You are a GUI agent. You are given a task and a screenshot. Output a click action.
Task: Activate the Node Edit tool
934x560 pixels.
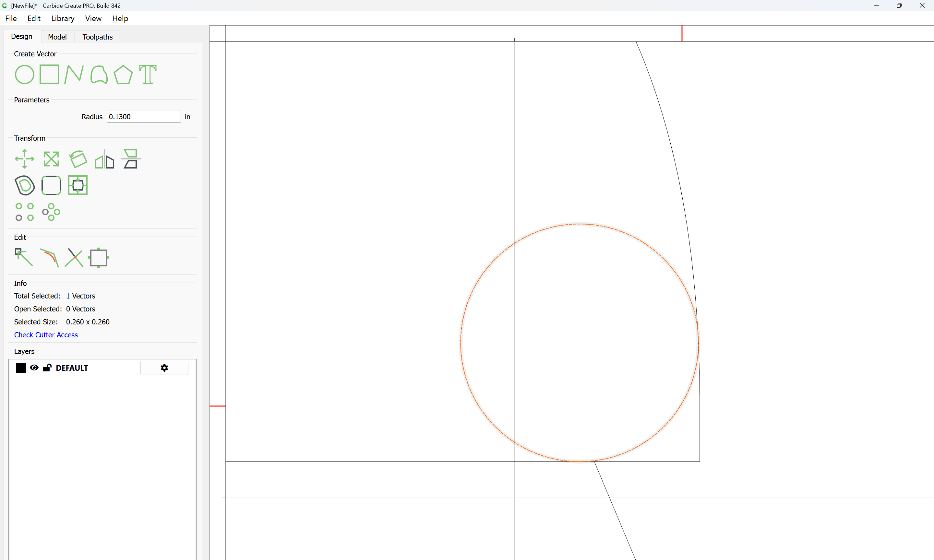pyautogui.click(x=24, y=257)
